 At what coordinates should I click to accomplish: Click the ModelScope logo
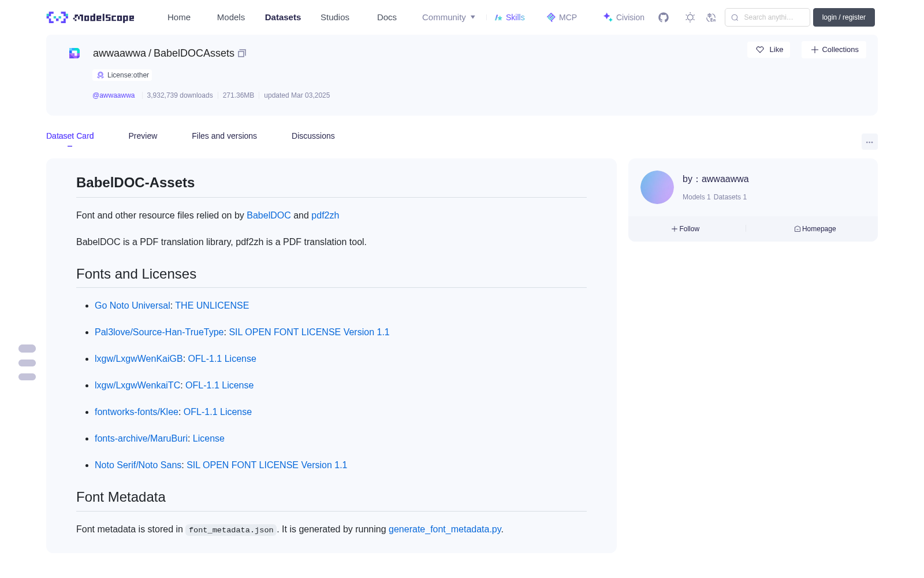coord(91,17)
